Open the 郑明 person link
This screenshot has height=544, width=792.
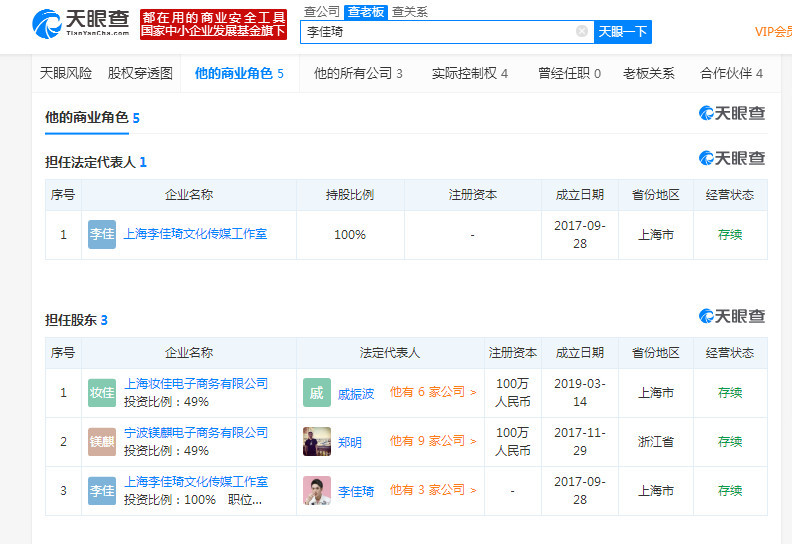tap(350, 442)
